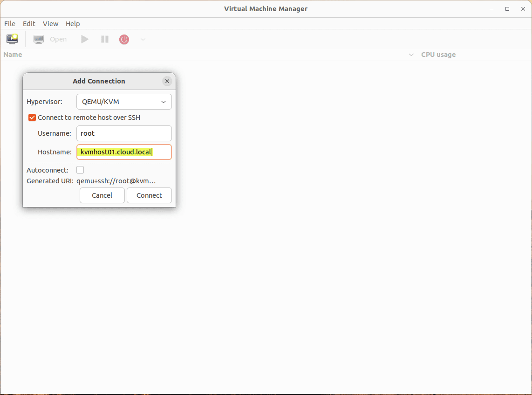Open the column chooser chevron beside CPU usage

click(x=411, y=55)
